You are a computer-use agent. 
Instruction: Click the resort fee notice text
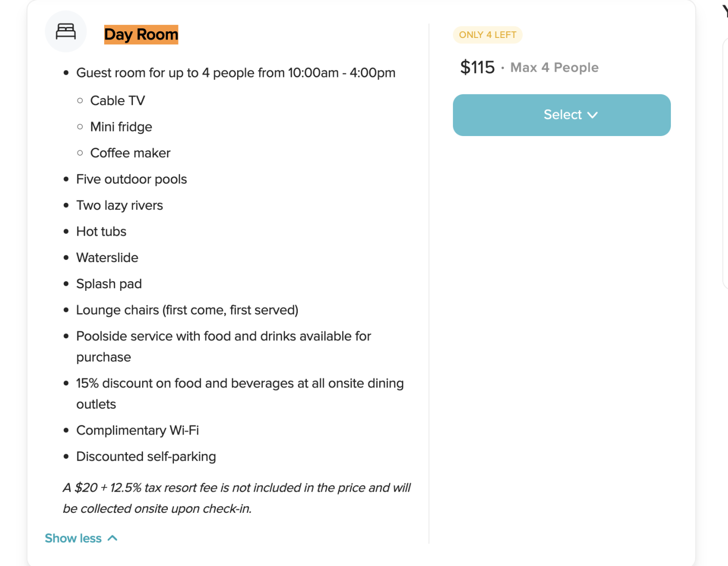tap(237, 498)
